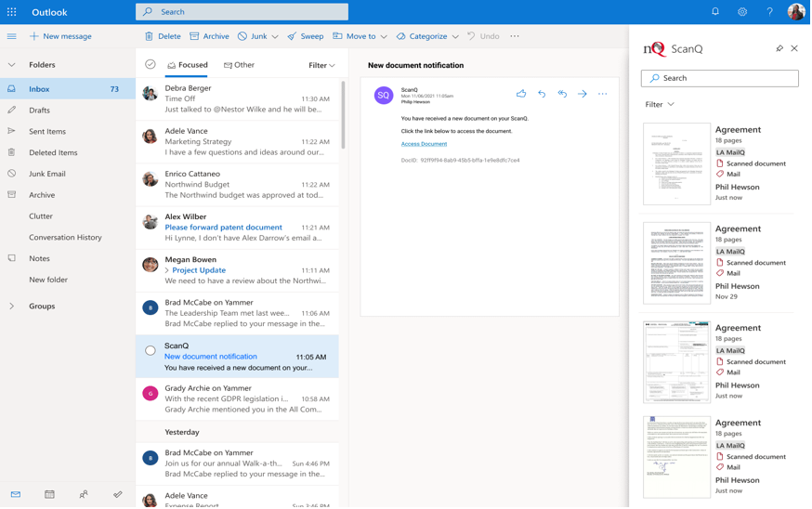Open the app launcher grid icon
This screenshot has height=509, width=812.
pos(12,12)
